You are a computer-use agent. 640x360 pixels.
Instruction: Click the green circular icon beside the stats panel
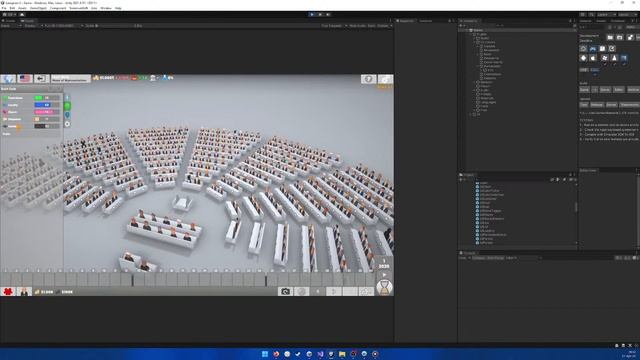67,106
